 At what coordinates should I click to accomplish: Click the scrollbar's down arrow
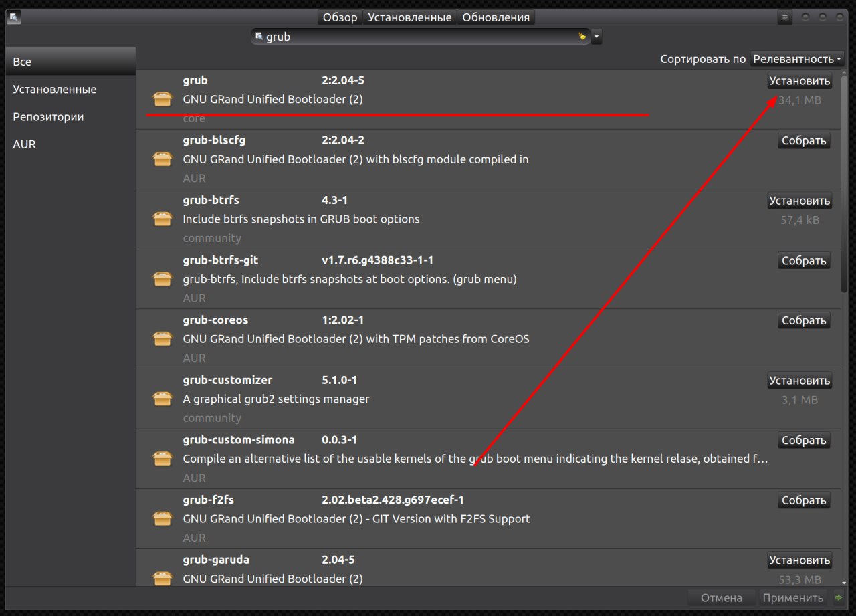845,583
